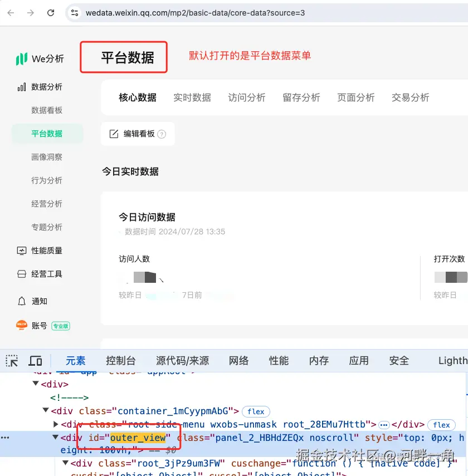468x476 pixels.
Task: Click the 通知 bell icon
Action: pos(22,301)
